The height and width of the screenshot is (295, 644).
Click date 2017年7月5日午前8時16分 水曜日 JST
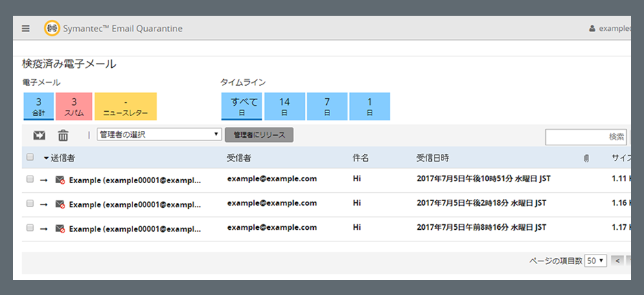pyautogui.click(x=481, y=227)
